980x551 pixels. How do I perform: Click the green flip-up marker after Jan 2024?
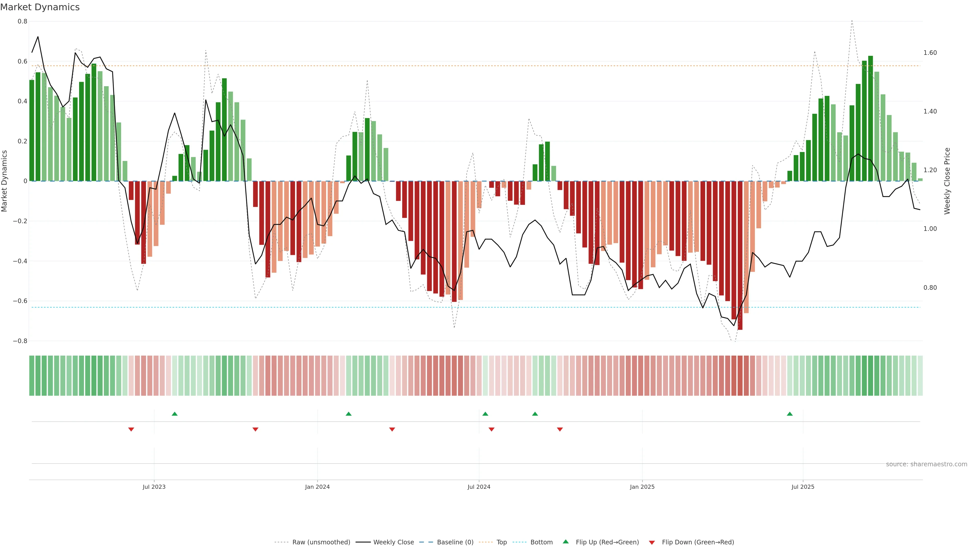click(348, 414)
